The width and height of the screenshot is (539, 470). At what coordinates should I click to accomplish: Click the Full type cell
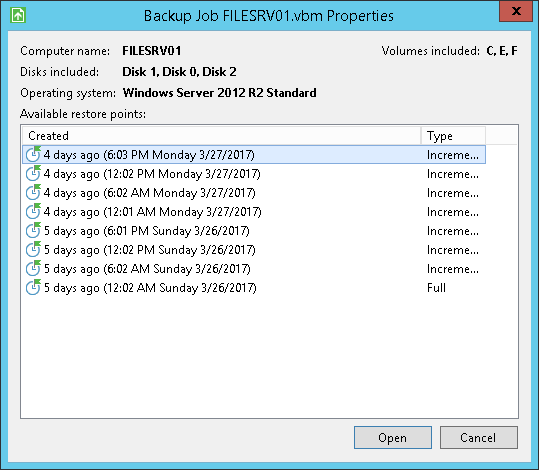point(436,287)
